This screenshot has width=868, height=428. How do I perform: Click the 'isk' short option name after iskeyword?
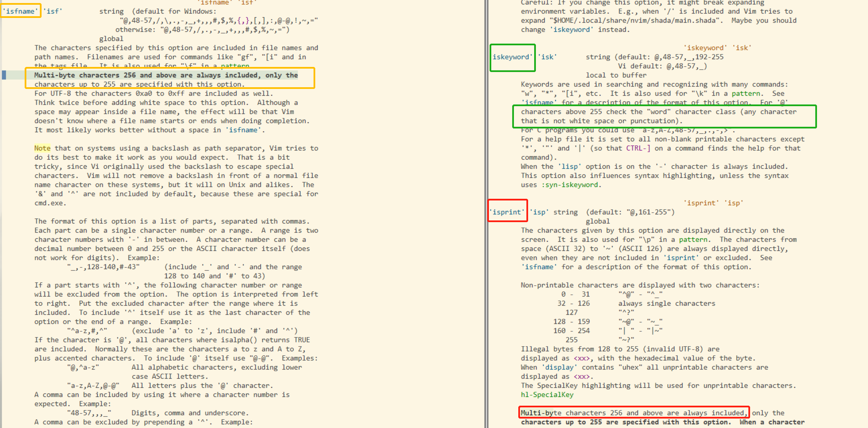click(547, 57)
